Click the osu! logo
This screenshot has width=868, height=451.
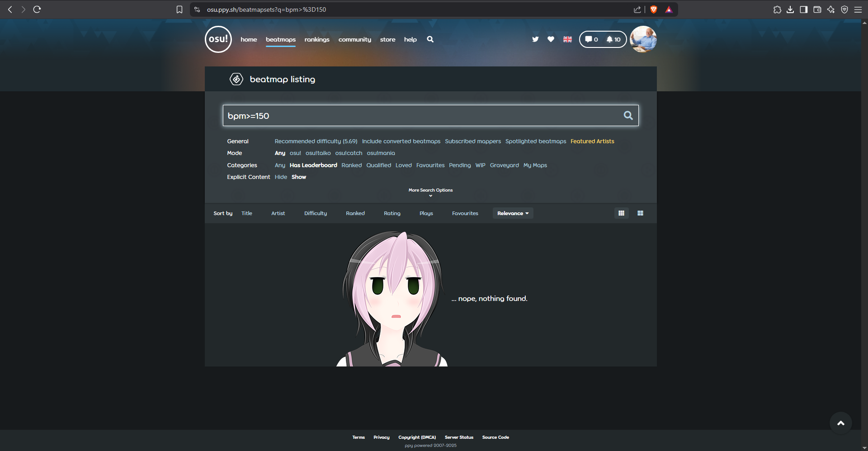218,39
